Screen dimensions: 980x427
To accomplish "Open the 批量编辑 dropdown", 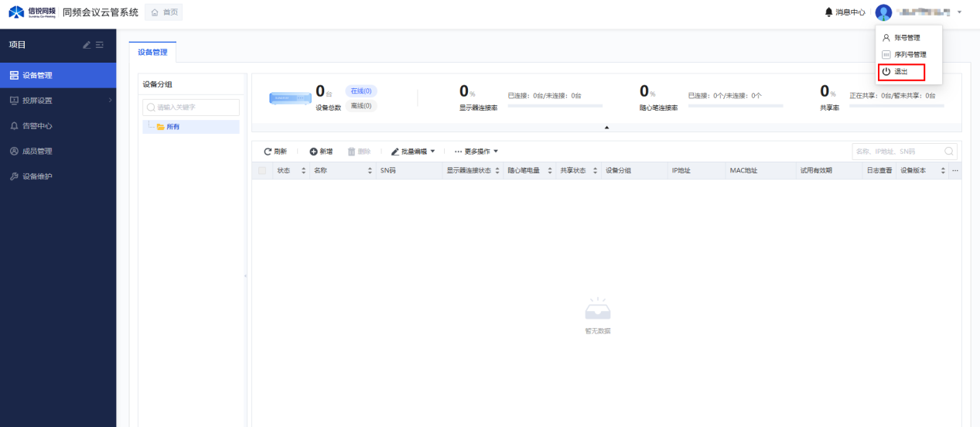I will (413, 152).
